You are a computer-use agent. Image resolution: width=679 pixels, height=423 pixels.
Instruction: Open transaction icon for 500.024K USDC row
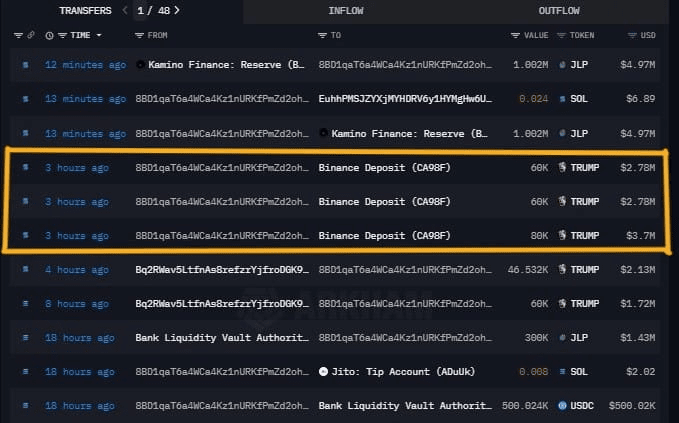pos(26,406)
